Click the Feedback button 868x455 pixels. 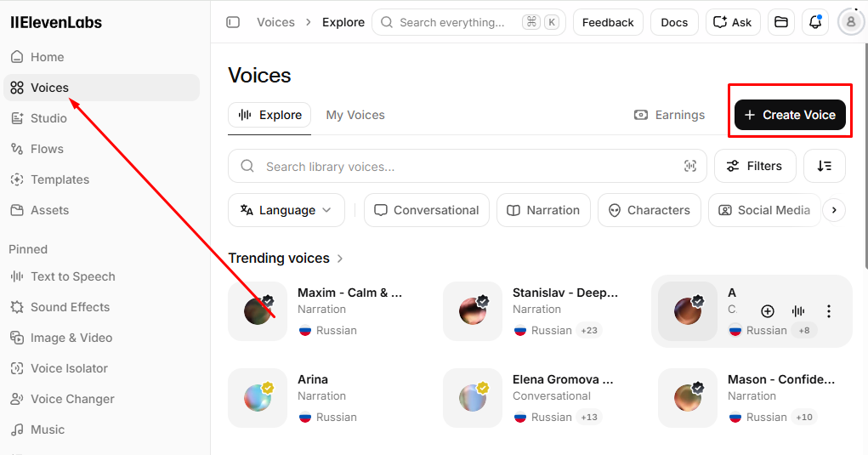pos(608,22)
